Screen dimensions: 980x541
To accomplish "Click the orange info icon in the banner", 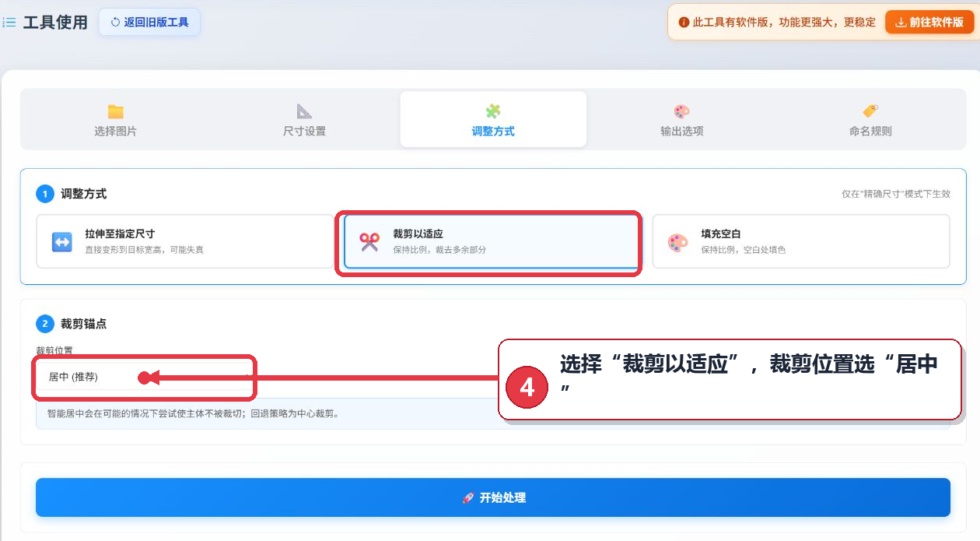I will click(684, 23).
